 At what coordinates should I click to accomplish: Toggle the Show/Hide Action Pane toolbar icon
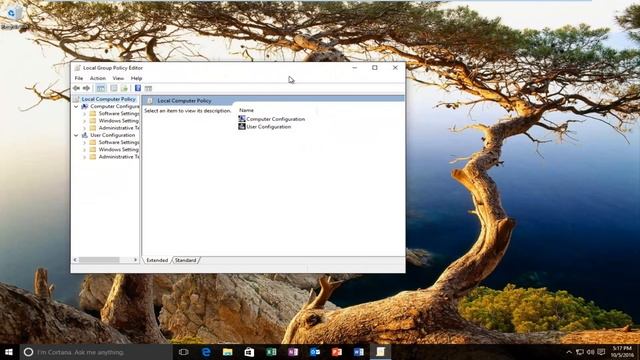148,88
